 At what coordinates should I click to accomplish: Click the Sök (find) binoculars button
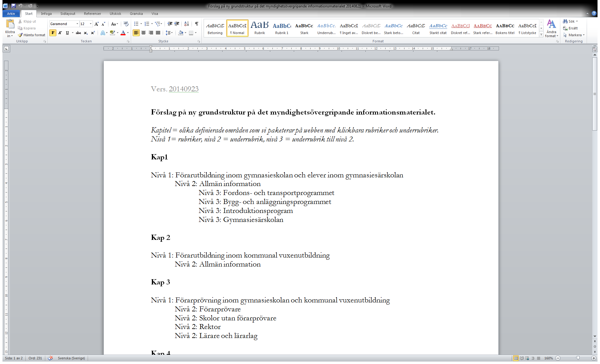[x=570, y=21]
